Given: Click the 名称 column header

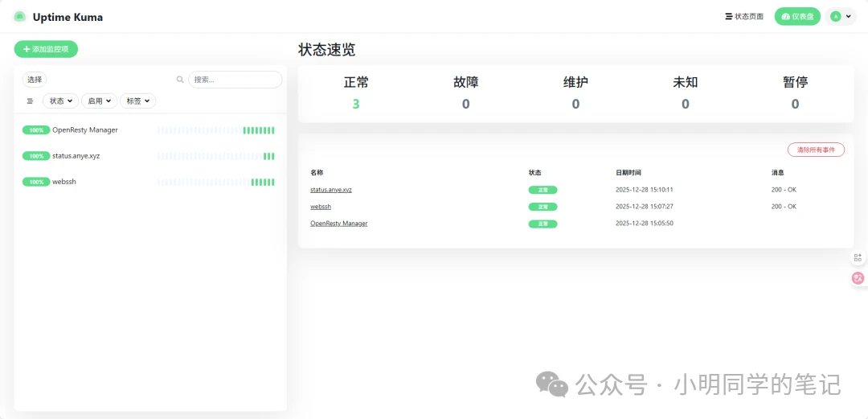Looking at the screenshot, I should point(317,173).
